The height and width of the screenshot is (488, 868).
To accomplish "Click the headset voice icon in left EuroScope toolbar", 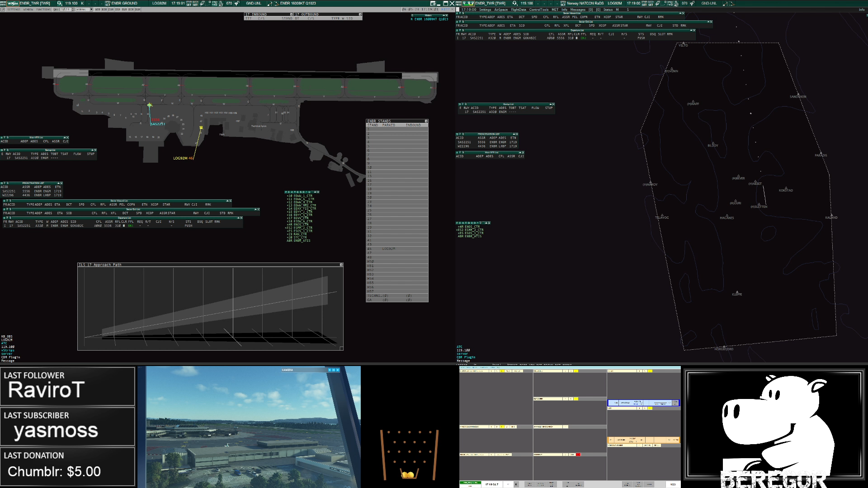I will coord(59,3).
